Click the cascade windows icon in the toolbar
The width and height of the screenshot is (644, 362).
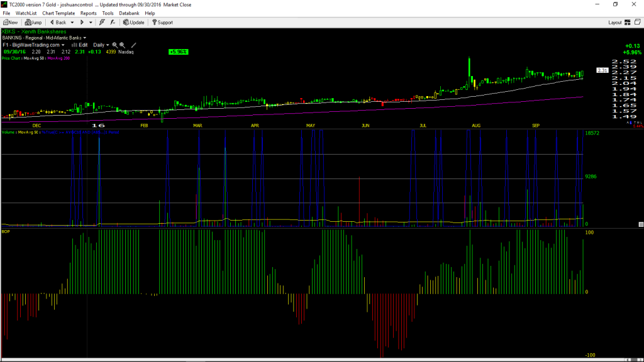pos(638,22)
